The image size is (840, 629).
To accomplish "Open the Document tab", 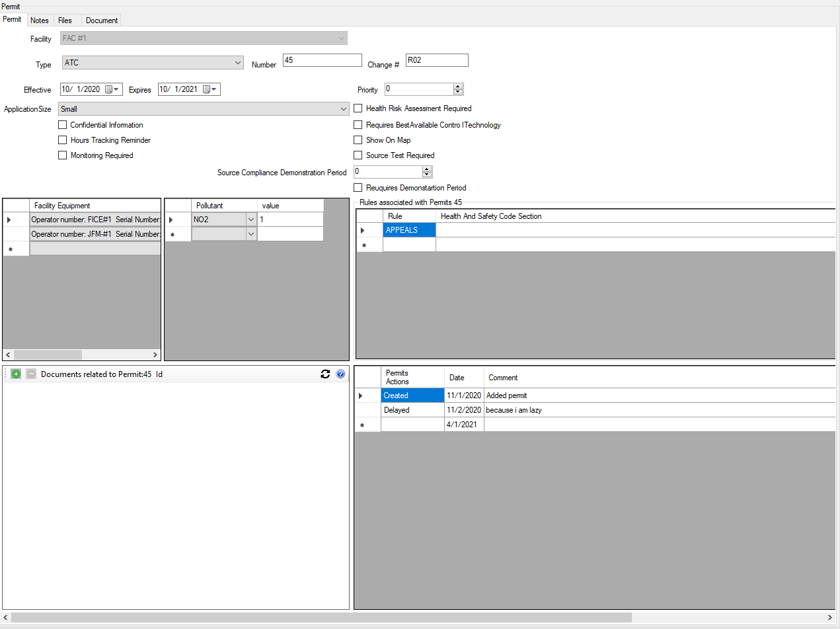I will [102, 21].
